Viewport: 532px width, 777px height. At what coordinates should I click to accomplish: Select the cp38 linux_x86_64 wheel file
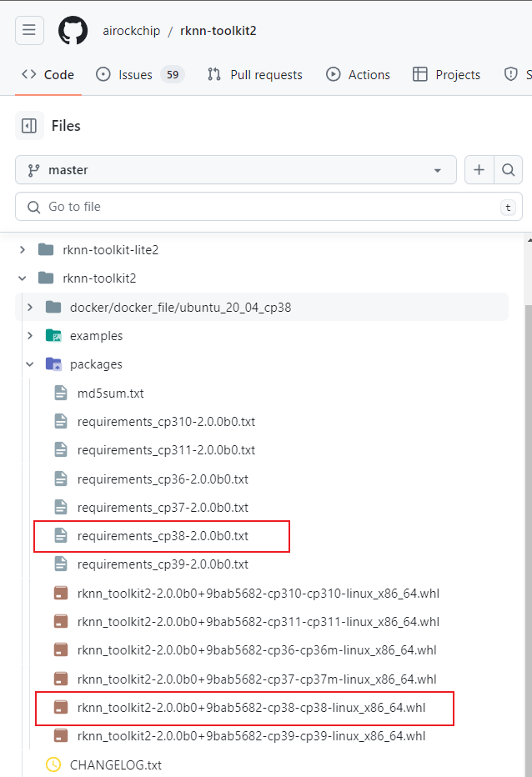click(x=251, y=708)
